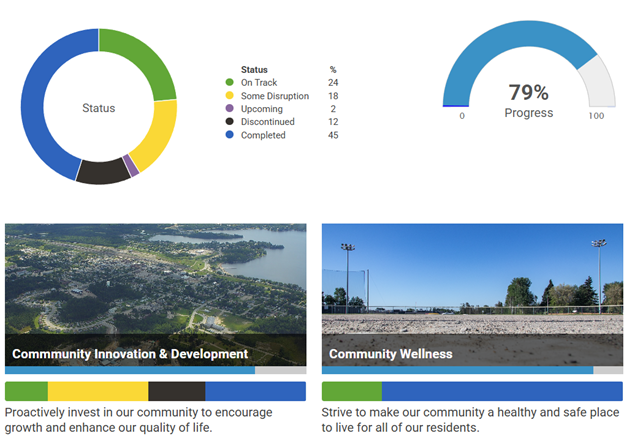Open the Community Wellness title
This screenshot has height=444, width=624.
(x=391, y=354)
